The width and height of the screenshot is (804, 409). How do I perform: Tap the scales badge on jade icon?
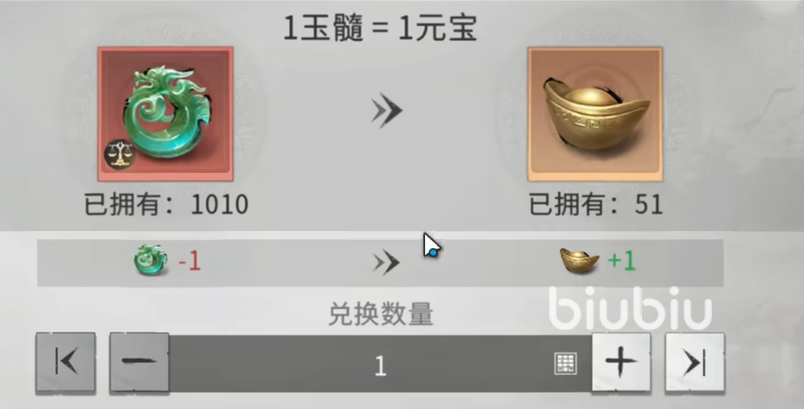pos(119,155)
